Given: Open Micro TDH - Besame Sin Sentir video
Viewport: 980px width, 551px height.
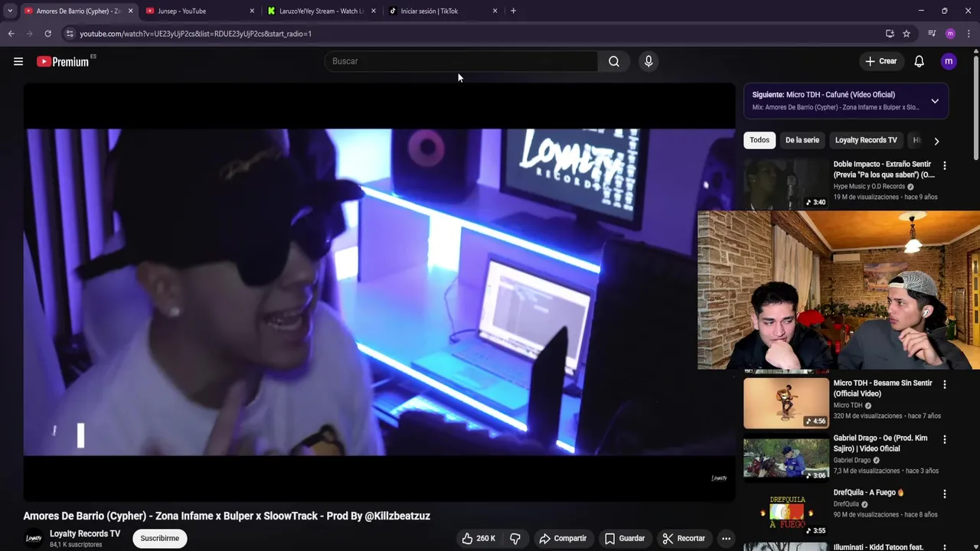Looking at the screenshot, I should pyautogui.click(x=883, y=388).
